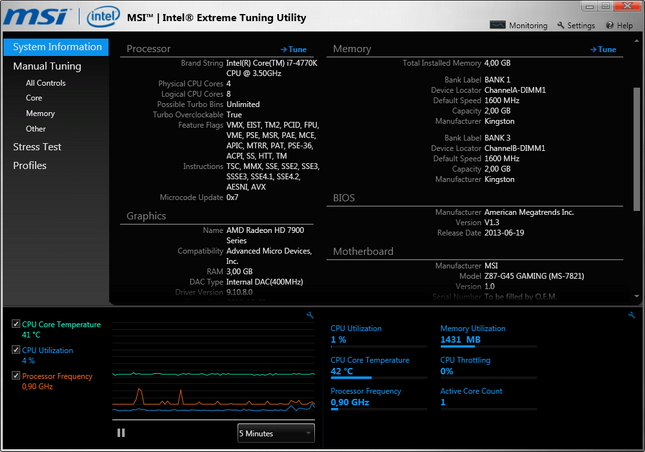
Task: Disable Processor Frequency graph checkbox
Action: (15, 376)
